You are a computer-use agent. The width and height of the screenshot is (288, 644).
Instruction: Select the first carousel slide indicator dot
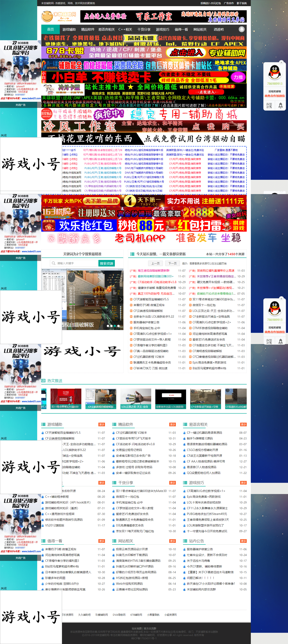point(108,326)
